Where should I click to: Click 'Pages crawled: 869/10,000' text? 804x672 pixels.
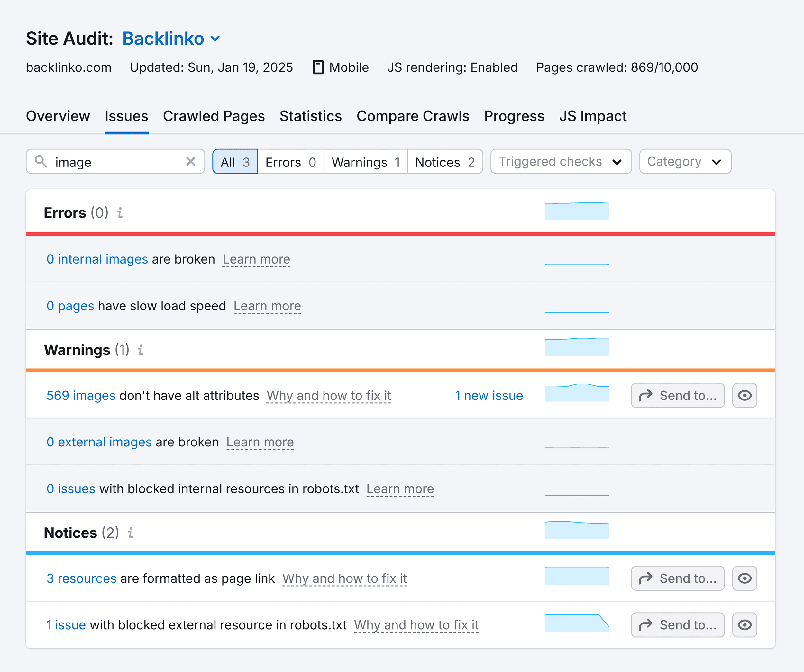pos(617,67)
